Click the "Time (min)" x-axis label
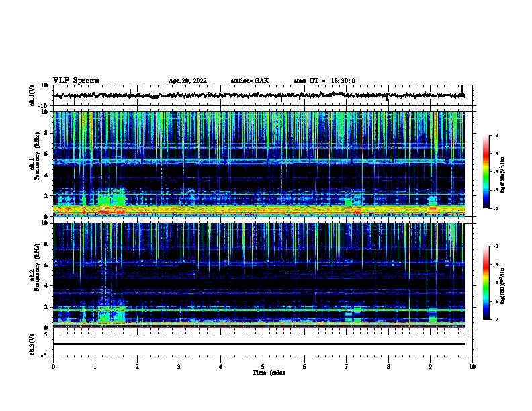This screenshot has height=411, width=532. [x=269, y=373]
